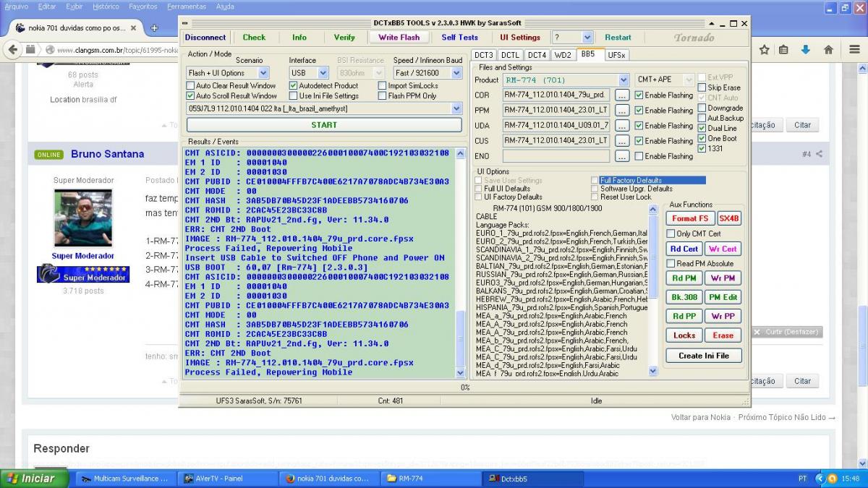Click the Format FS button

[690, 218]
